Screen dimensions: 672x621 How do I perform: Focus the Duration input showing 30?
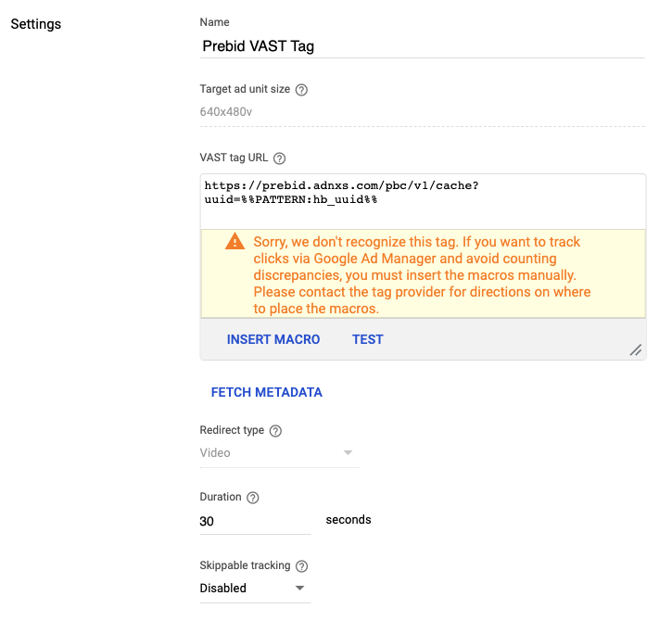[255, 522]
